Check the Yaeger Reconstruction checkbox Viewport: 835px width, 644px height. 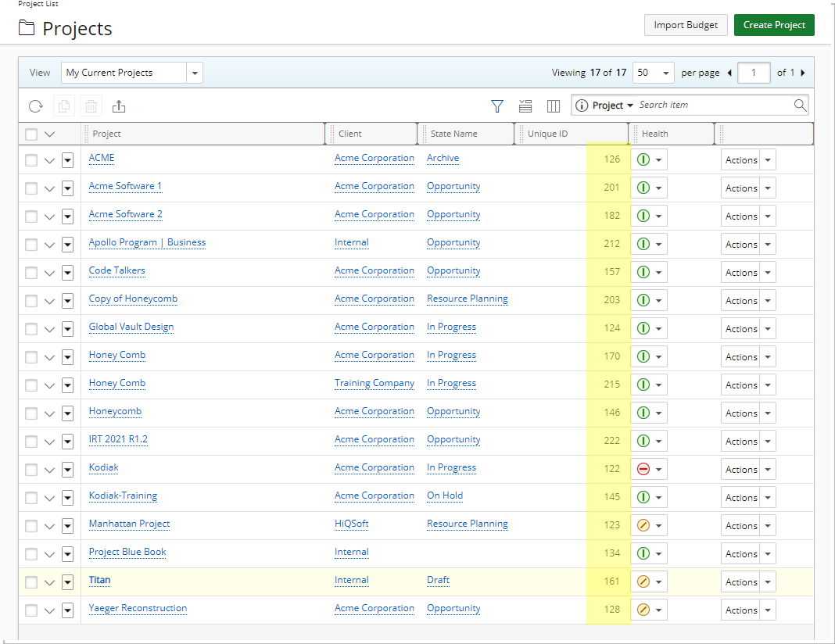pos(31,610)
